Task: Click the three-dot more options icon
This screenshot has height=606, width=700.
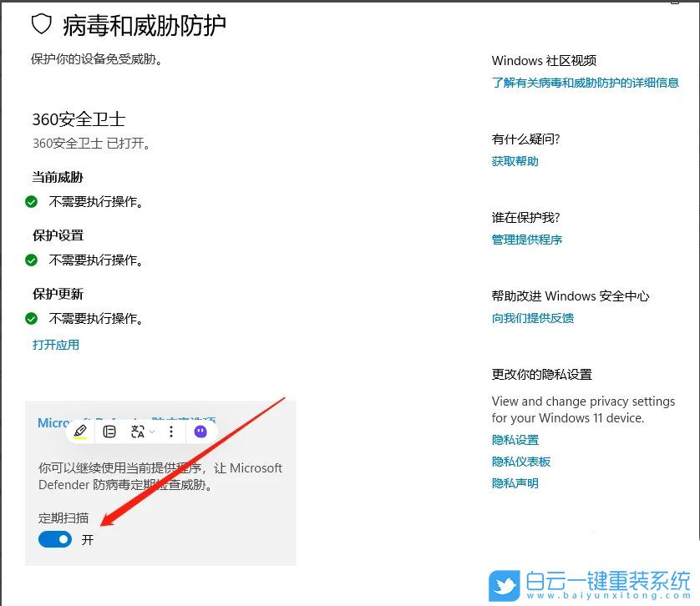Action: coord(171,432)
